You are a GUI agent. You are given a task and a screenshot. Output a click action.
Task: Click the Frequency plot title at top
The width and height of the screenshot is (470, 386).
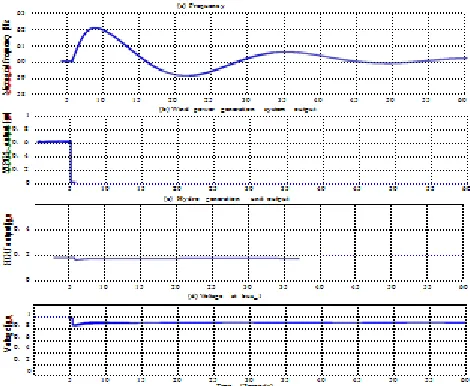[201, 6]
